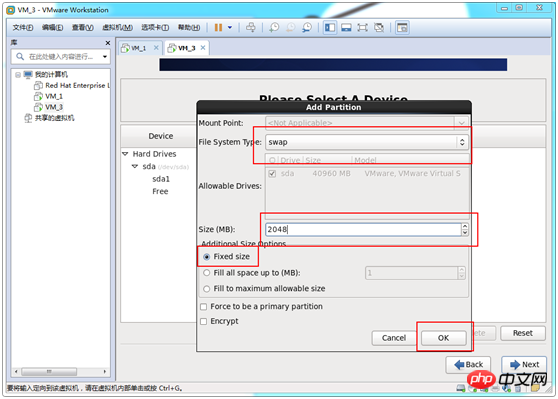Image resolution: width=558 pixels, height=399 pixels.
Task: Enable Force to be a primary partition
Action: [204, 307]
